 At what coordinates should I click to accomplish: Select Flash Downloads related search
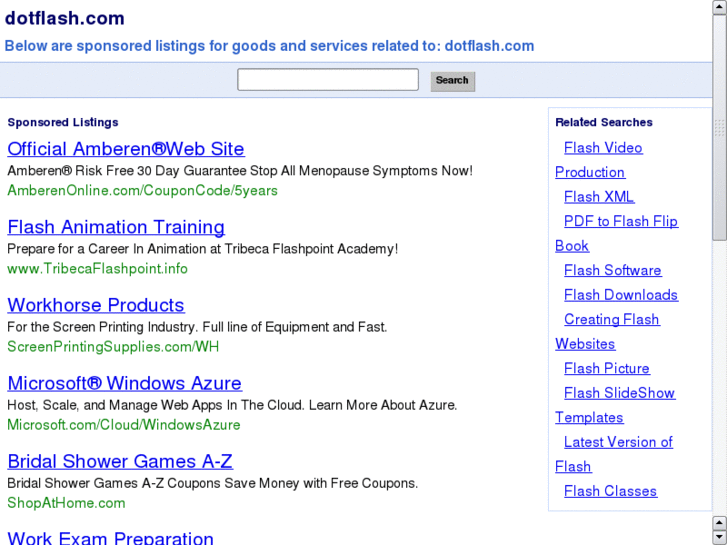point(621,295)
